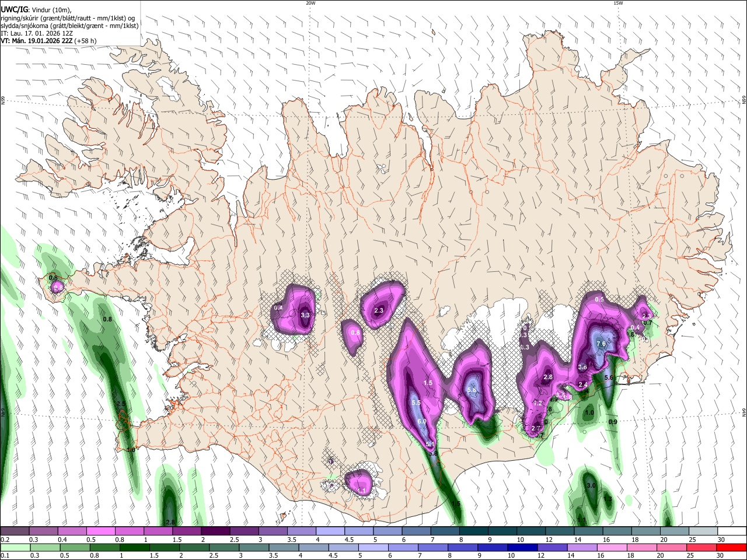
Task: Pick dark teal snow swatch between 8 and 9
Action: pyautogui.click(x=474, y=531)
